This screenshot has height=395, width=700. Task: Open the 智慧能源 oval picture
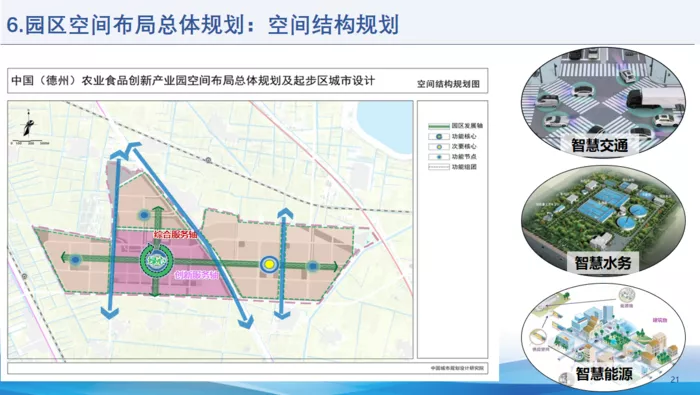point(604,336)
